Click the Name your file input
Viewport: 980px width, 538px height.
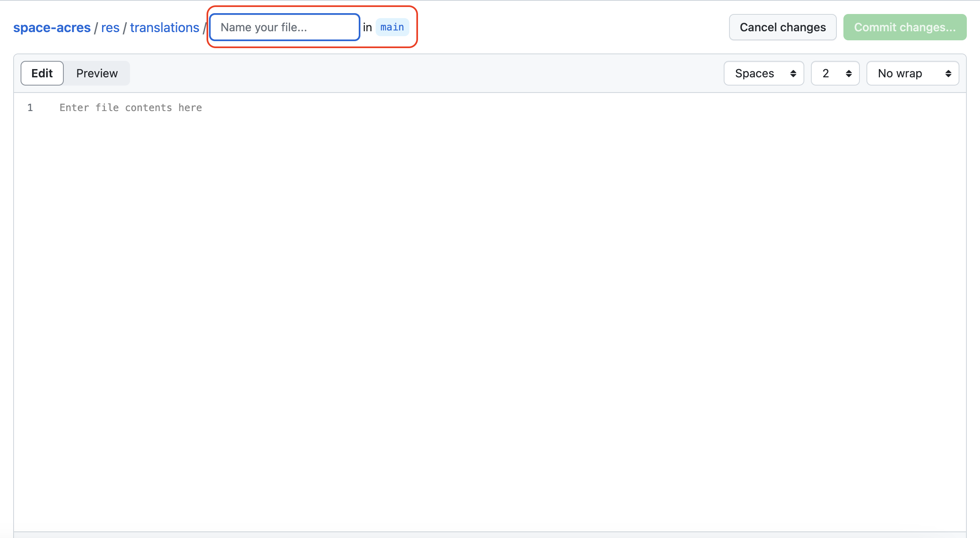point(284,27)
